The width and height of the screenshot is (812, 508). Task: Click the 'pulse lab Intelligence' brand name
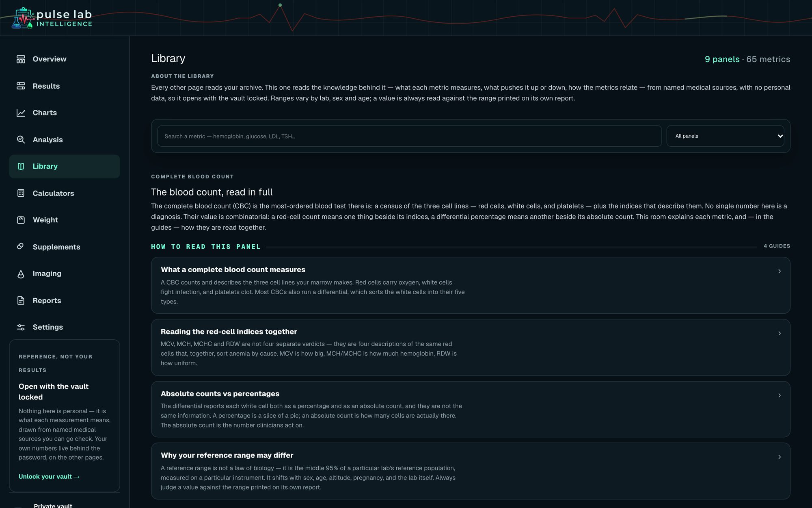tap(64, 18)
